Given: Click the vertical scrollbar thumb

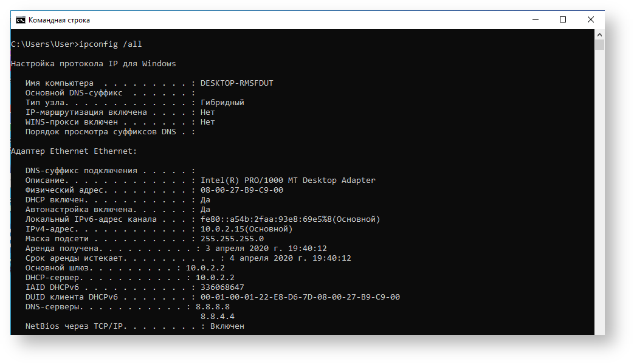Looking at the screenshot, I should click(x=599, y=45).
